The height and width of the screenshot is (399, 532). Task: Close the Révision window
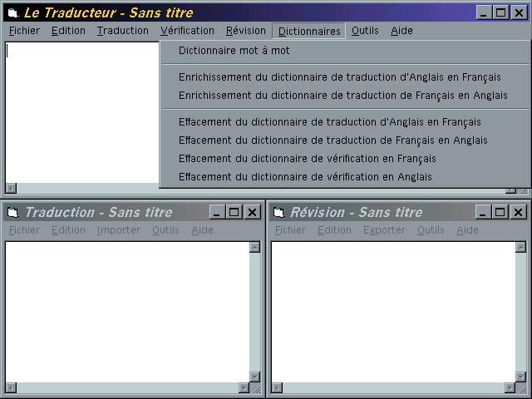(x=519, y=213)
